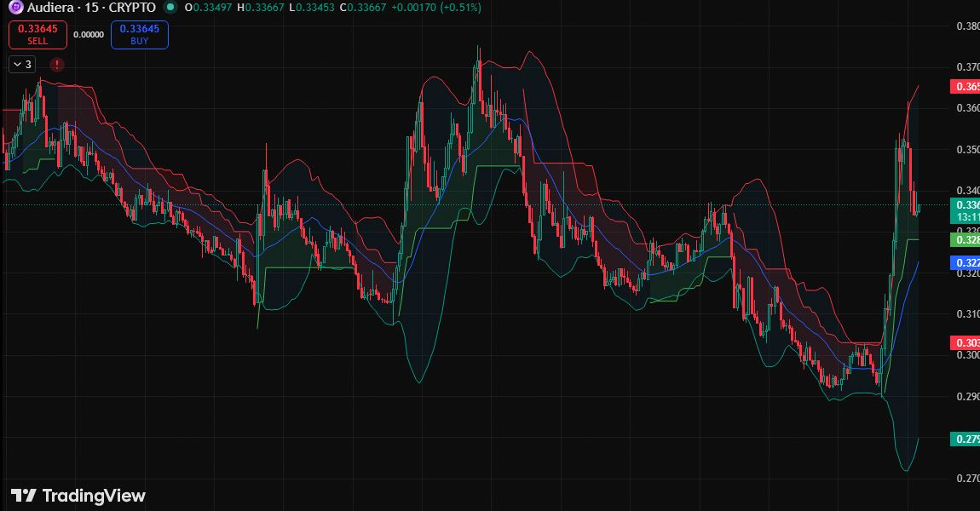Click the Audiera purple coin logo
980x511 pixels.
(15, 8)
